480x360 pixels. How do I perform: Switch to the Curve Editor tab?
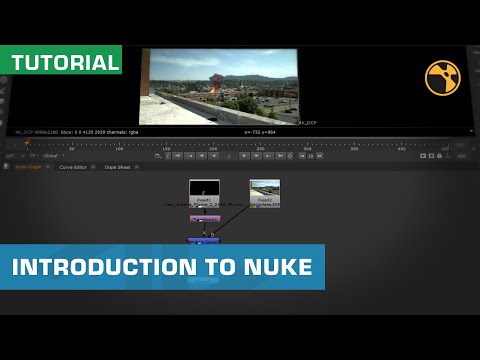(x=73, y=167)
